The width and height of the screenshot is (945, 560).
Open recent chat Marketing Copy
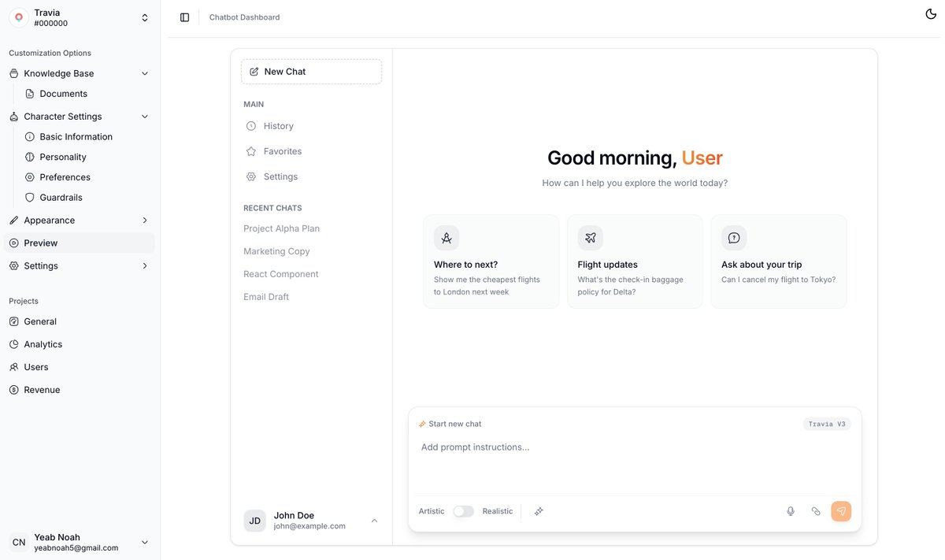click(277, 251)
